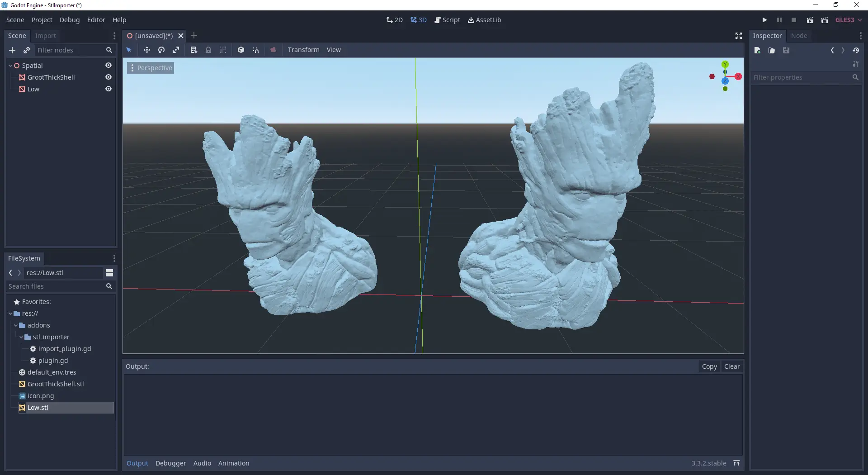Image resolution: width=868 pixels, height=475 pixels.
Task: Load an existing resource in Inspector
Action: [x=772, y=50]
